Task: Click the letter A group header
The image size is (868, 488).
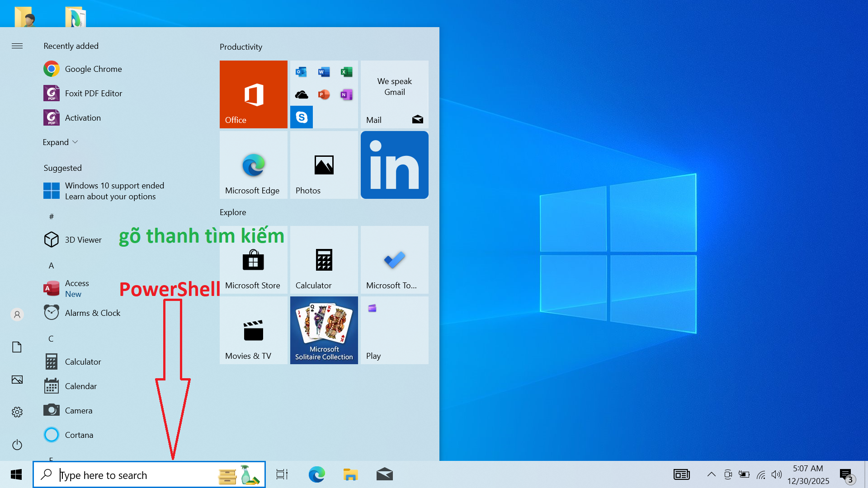Action: 51,266
